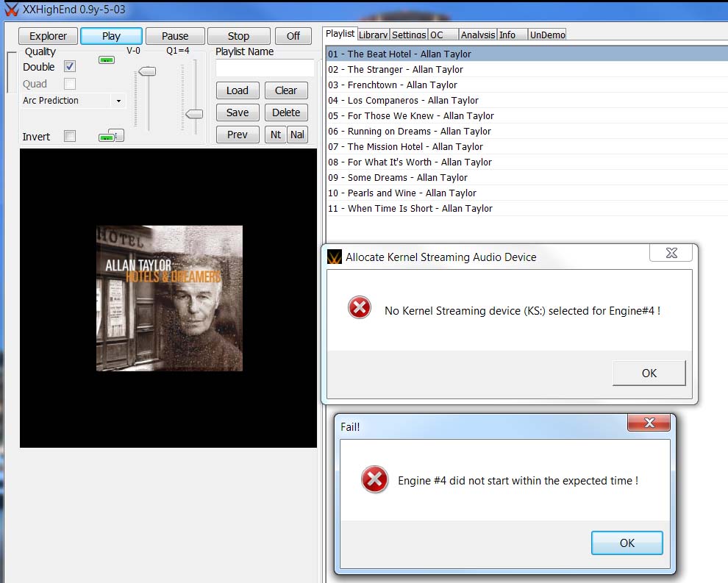The height and width of the screenshot is (583, 728).
Task: Toggle the Invert checkbox
Action: (x=70, y=136)
